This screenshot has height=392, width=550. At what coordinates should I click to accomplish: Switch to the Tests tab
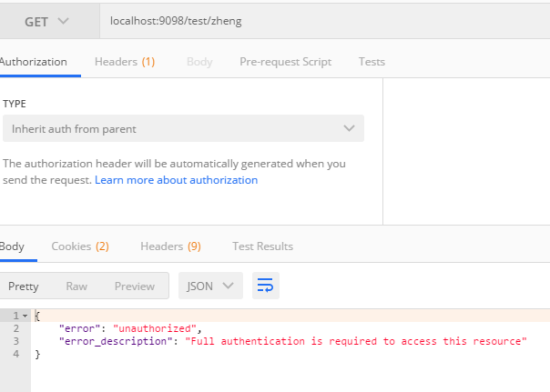pyautogui.click(x=372, y=62)
